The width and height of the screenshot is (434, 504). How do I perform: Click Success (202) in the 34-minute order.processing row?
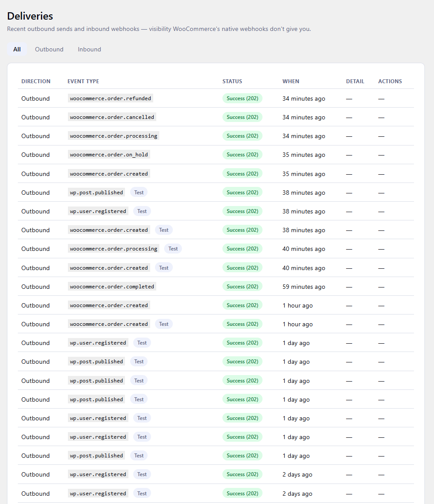pos(242,136)
